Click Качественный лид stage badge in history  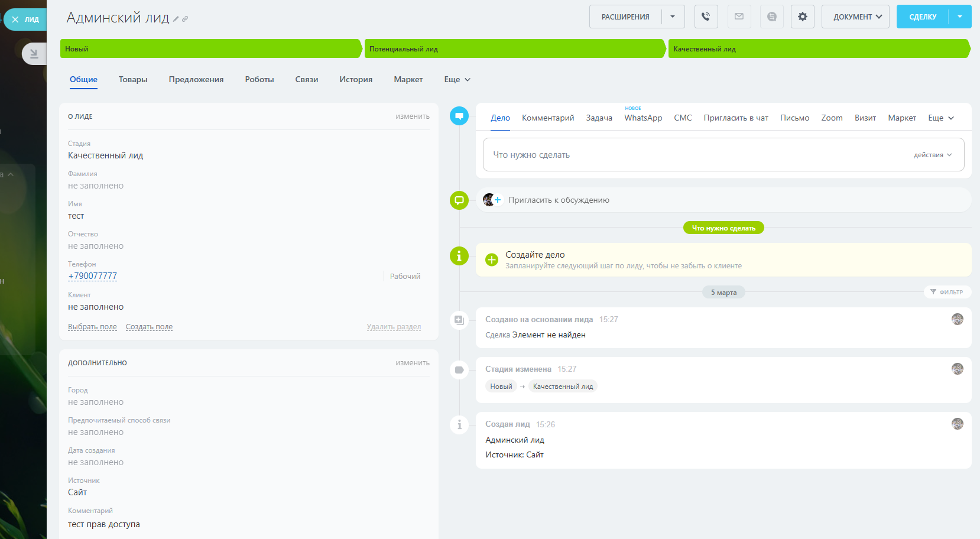click(563, 387)
